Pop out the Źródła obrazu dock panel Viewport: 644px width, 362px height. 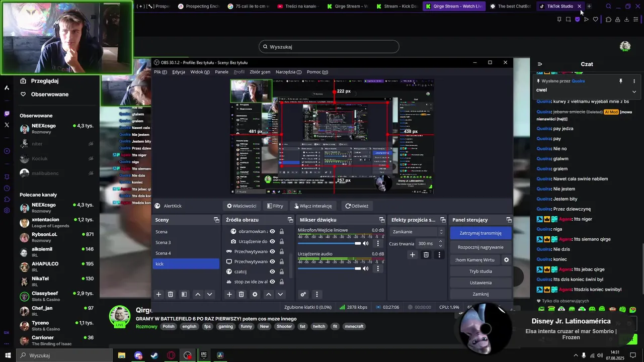click(290, 220)
